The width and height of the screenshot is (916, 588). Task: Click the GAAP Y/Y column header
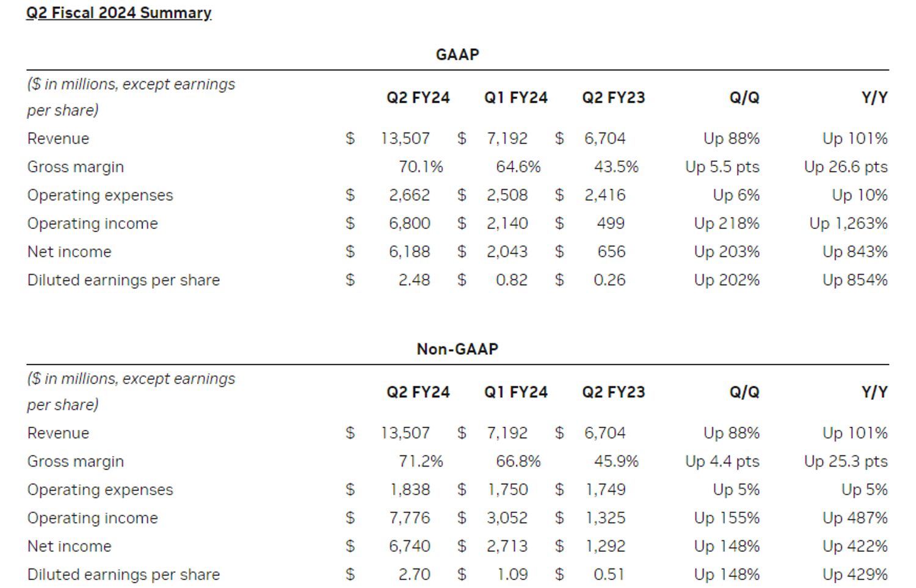click(x=874, y=98)
